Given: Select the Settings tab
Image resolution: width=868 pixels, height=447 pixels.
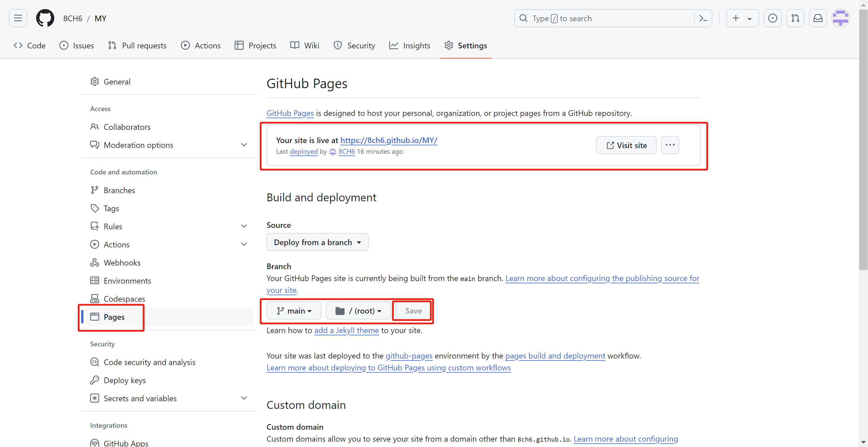Looking at the screenshot, I should point(465,45).
